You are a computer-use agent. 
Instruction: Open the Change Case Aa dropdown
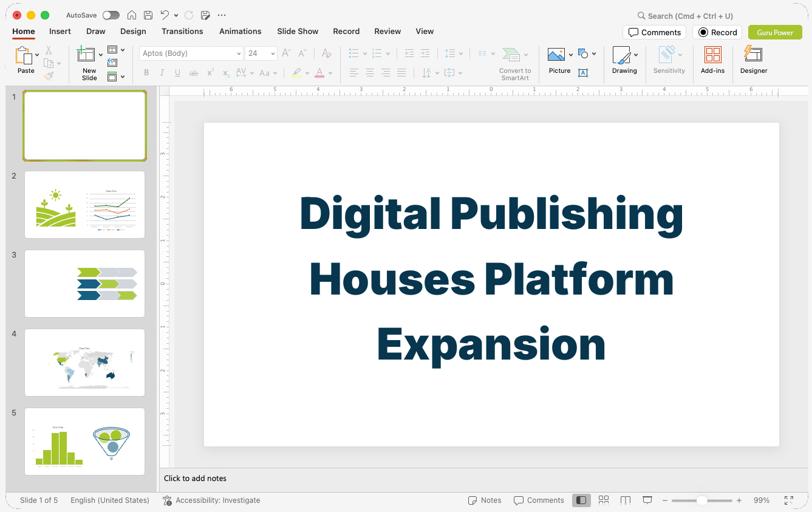268,73
